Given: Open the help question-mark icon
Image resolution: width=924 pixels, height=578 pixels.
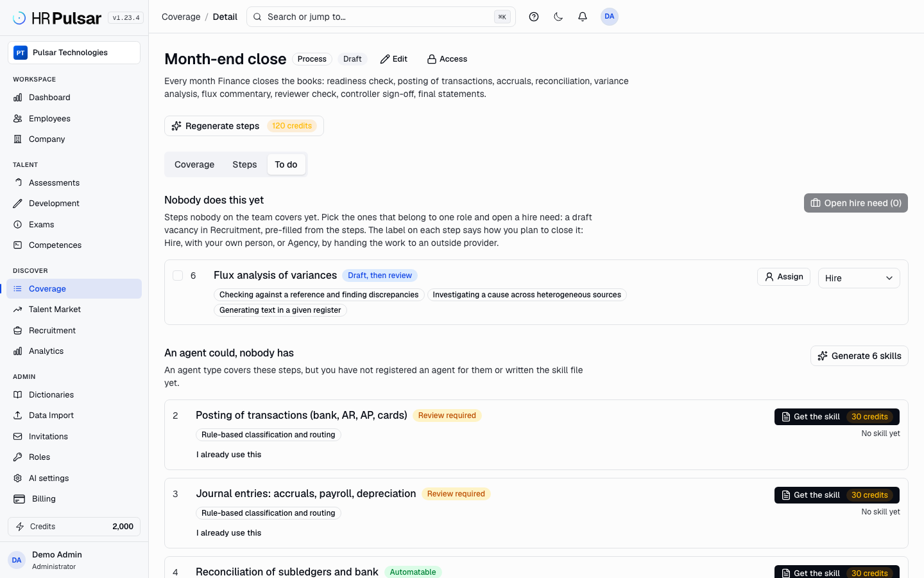Looking at the screenshot, I should tap(534, 17).
